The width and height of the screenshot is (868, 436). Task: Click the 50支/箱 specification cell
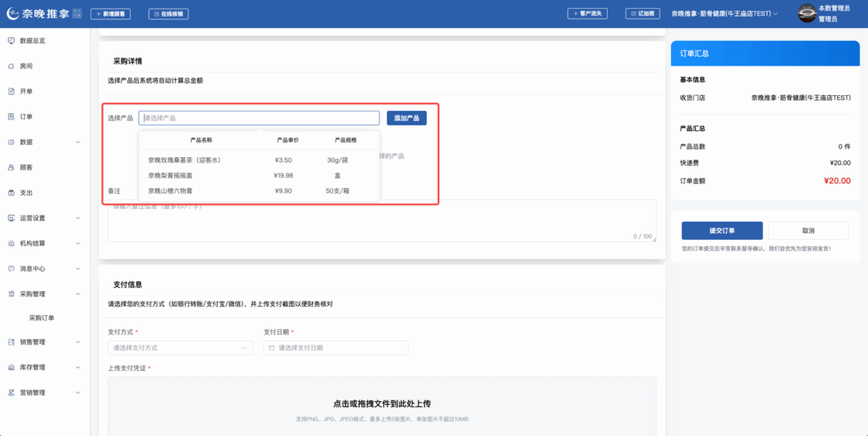point(338,191)
